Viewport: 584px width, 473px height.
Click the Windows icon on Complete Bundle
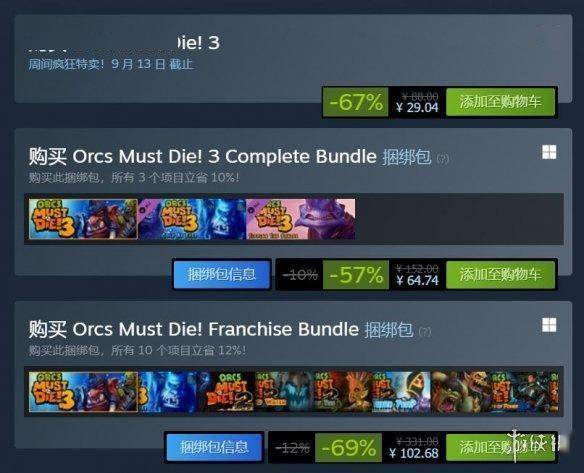(x=549, y=152)
